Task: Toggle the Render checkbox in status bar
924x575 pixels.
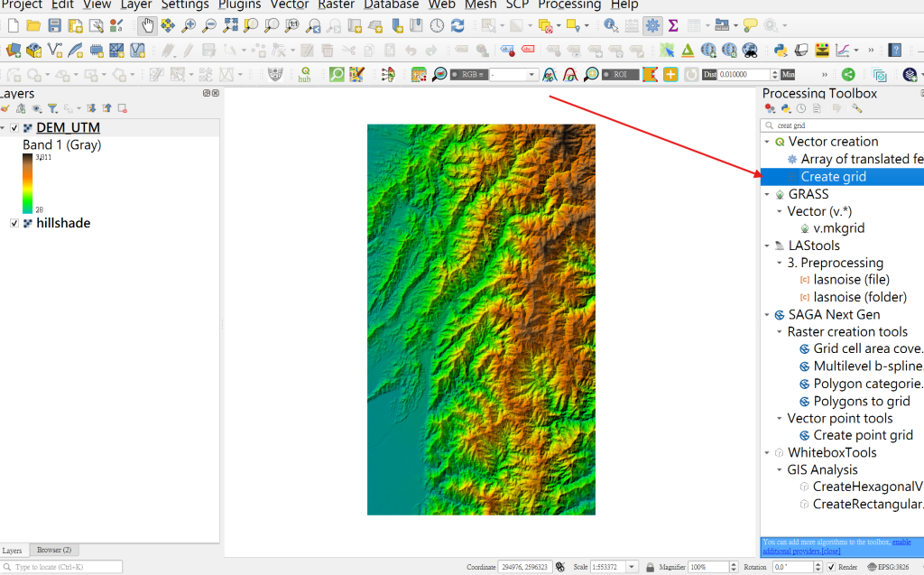Action: [831, 567]
